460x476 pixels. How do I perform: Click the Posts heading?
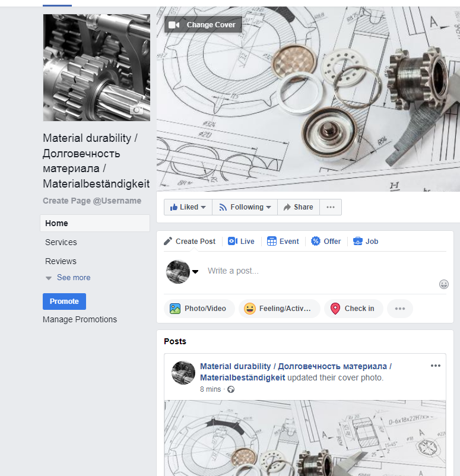175,341
